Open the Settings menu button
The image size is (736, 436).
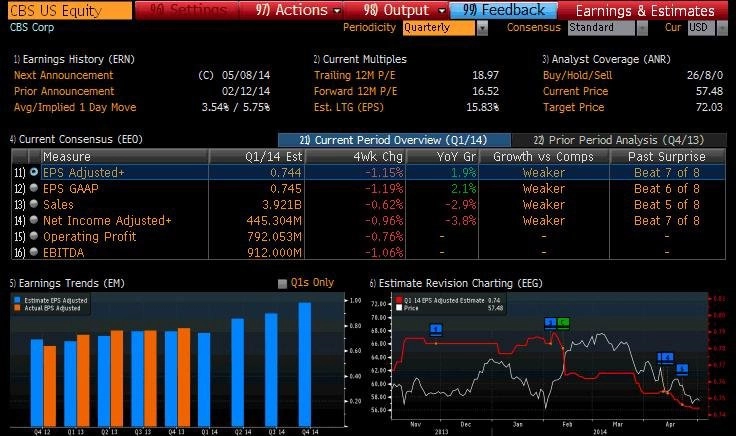(x=187, y=10)
